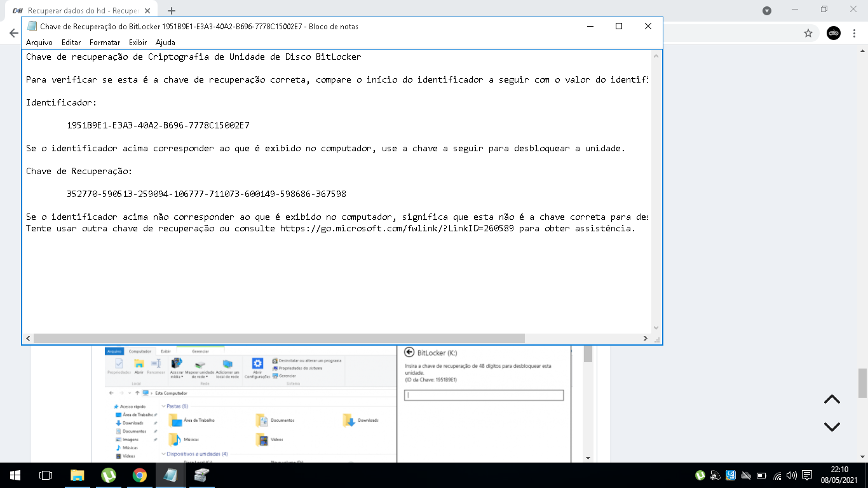This screenshot has width=868, height=488.
Task: Open the Chrome three-dot menu
Action: [855, 33]
